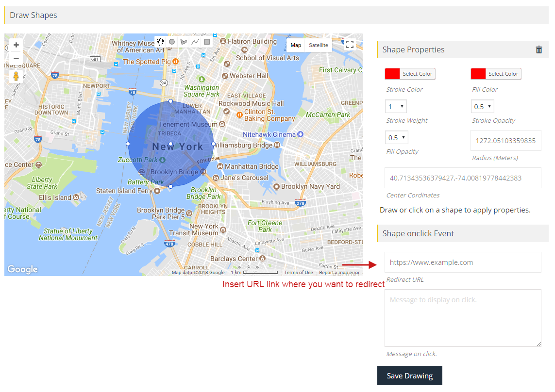This screenshot has width=555, height=392.
Task: Select the hand pan tool
Action: click(x=160, y=42)
